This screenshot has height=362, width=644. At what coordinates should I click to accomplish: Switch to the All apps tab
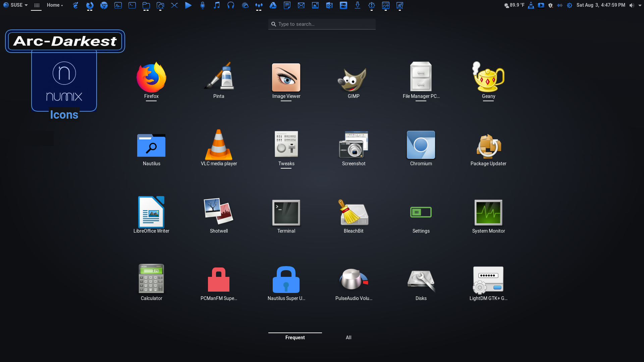(348, 338)
